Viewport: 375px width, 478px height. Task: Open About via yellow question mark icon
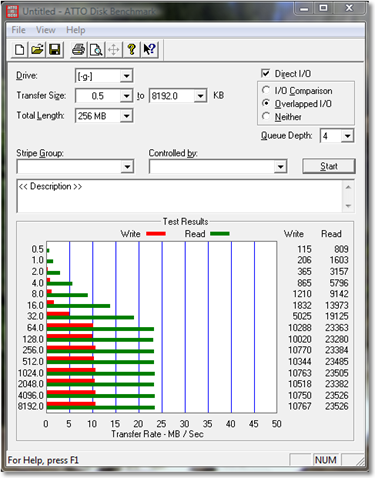132,50
